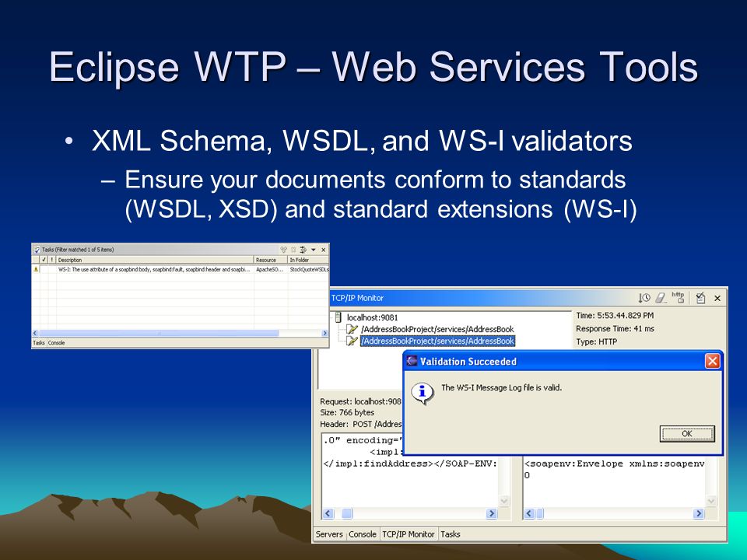Screen dimensions: 747x560
Task: Click right arrow of response pane horizontal scrollbar
Action: pos(699,513)
